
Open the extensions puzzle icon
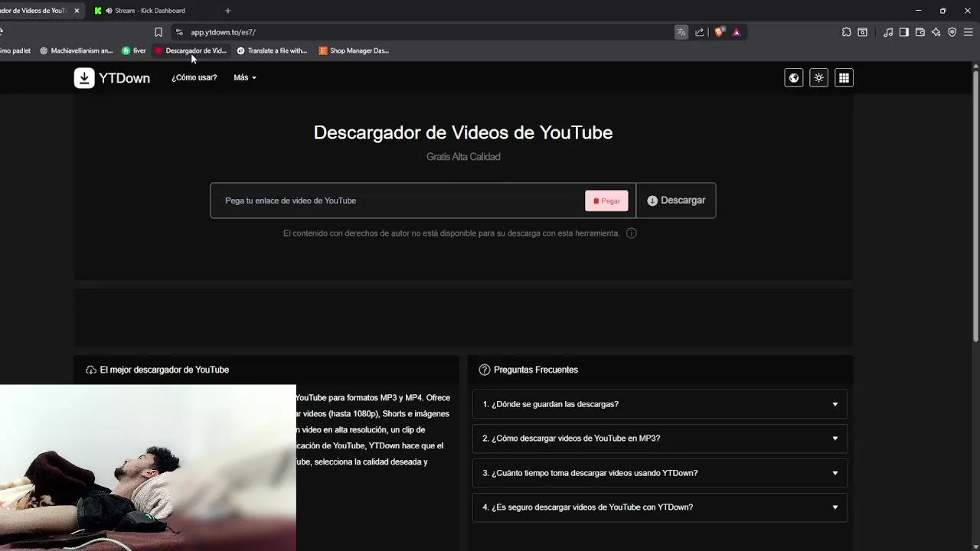pos(847,32)
